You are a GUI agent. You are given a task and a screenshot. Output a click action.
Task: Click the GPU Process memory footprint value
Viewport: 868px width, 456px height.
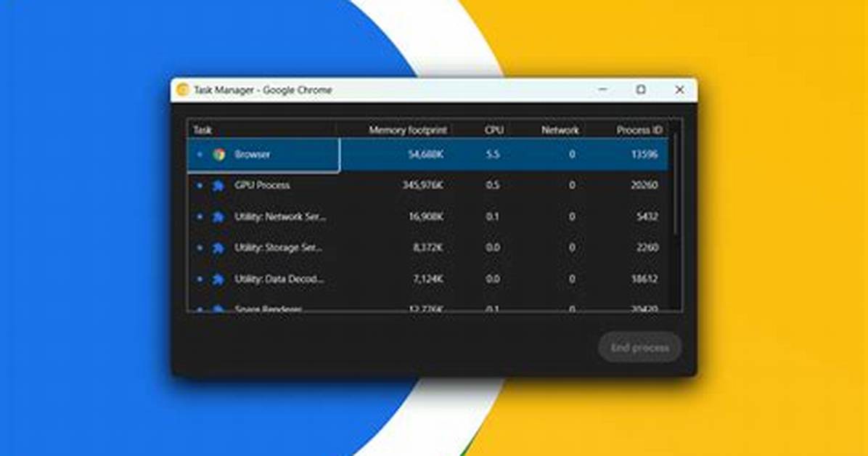tap(423, 185)
